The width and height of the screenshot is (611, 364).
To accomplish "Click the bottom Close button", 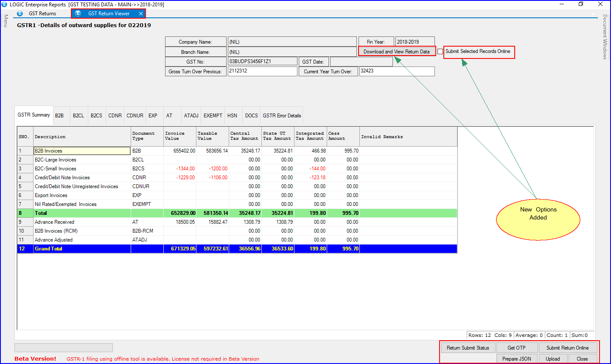I will (582, 358).
